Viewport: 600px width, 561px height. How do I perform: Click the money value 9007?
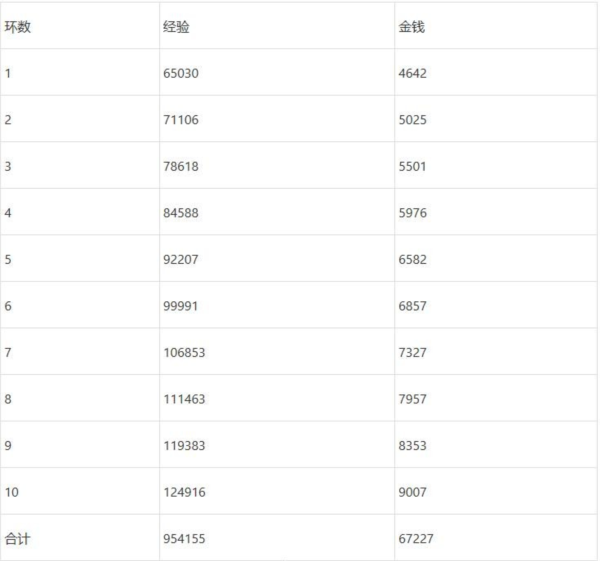[x=412, y=492]
